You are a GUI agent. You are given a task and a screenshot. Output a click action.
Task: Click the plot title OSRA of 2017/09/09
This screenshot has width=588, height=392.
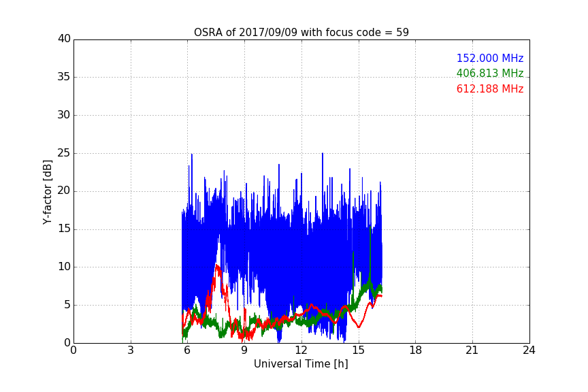click(301, 32)
